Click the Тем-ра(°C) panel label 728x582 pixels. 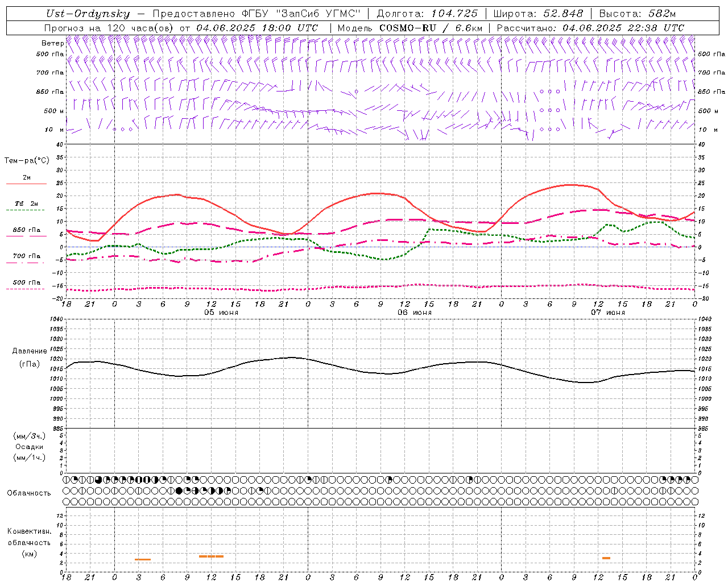click(x=27, y=161)
